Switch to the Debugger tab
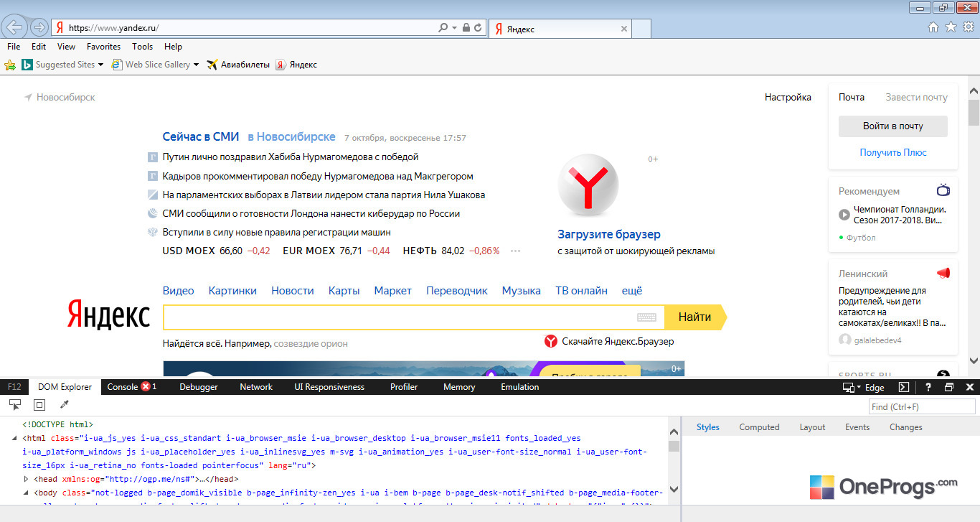The height and width of the screenshot is (522, 980). click(199, 387)
